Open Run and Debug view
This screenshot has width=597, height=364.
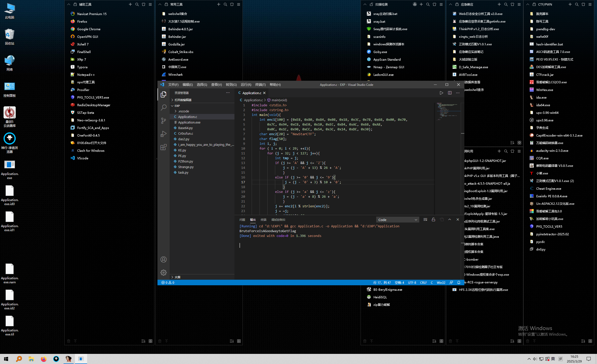coord(164,134)
